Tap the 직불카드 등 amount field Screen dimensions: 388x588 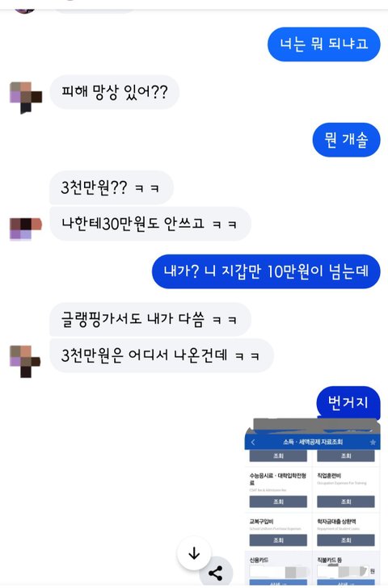[343, 572]
